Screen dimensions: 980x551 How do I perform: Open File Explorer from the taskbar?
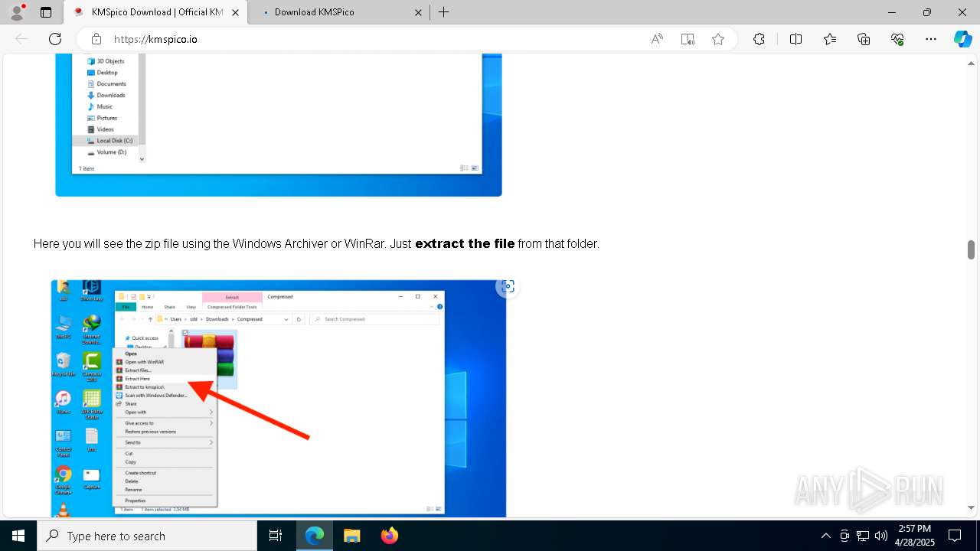point(351,536)
